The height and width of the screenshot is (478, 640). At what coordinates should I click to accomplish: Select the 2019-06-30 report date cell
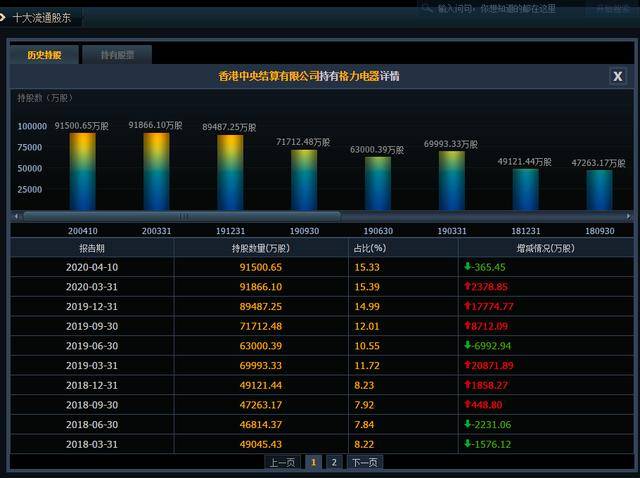pyautogui.click(x=92, y=346)
